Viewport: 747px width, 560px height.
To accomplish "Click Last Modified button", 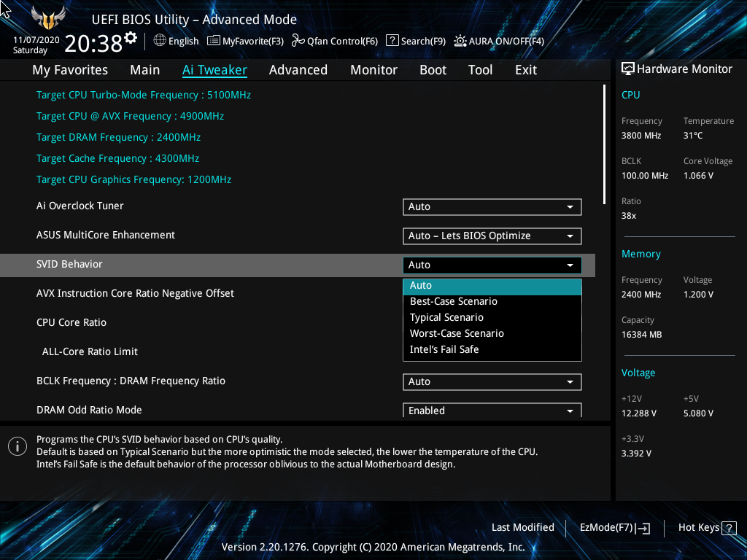I will 522,527.
